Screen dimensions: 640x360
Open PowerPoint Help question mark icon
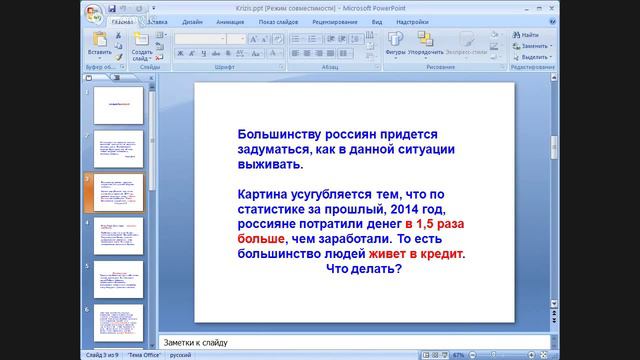click(552, 22)
